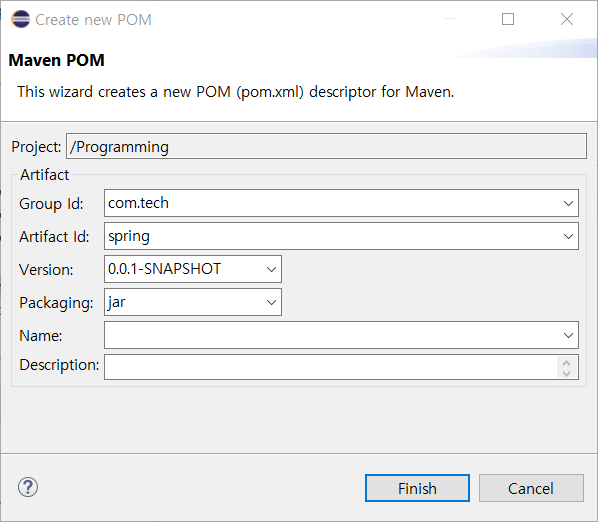The width and height of the screenshot is (598, 522).
Task: Click the 'Packaging:' label
Action: point(56,303)
